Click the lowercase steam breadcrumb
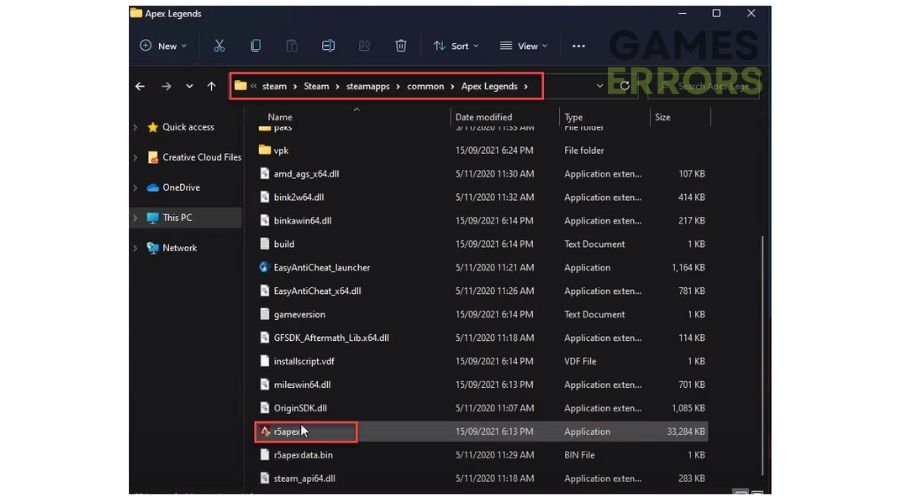This screenshot has width=900, height=500. pos(274,86)
